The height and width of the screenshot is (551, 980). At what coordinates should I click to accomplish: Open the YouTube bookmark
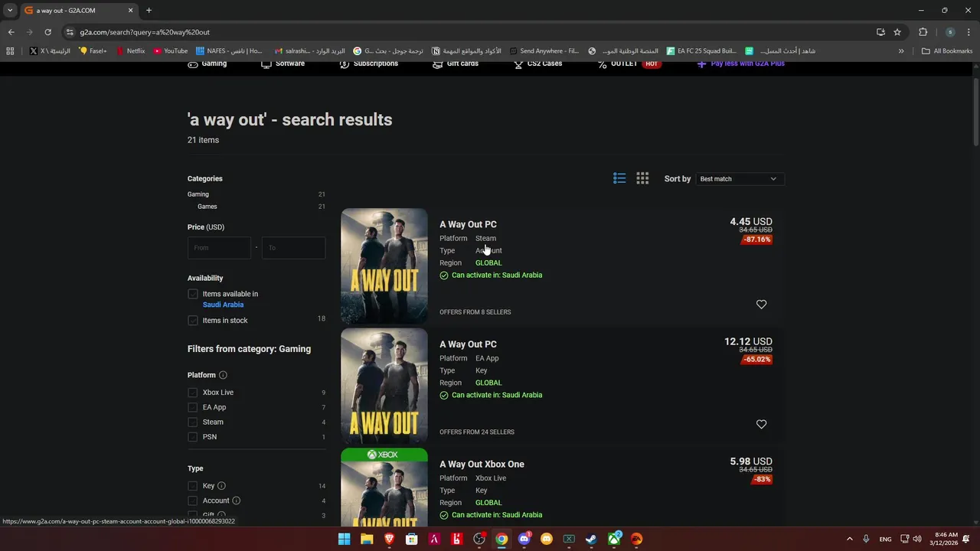click(x=170, y=51)
